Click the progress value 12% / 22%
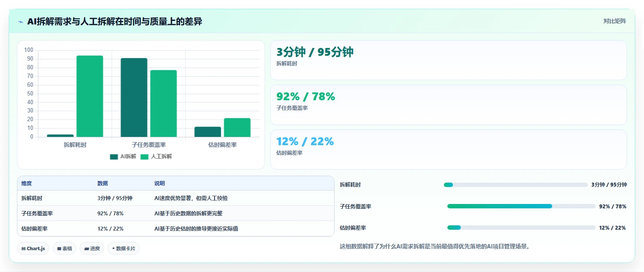 click(x=613, y=228)
